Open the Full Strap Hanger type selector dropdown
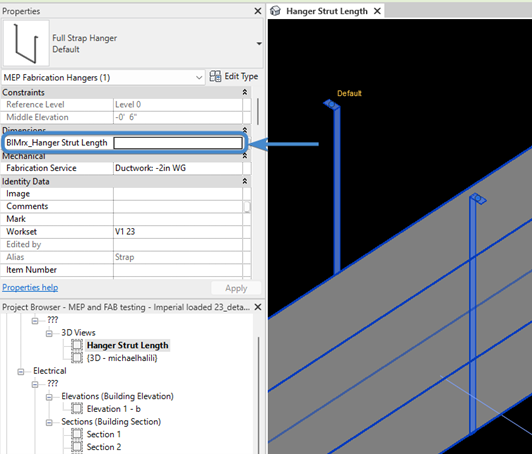 click(x=259, y=43)
